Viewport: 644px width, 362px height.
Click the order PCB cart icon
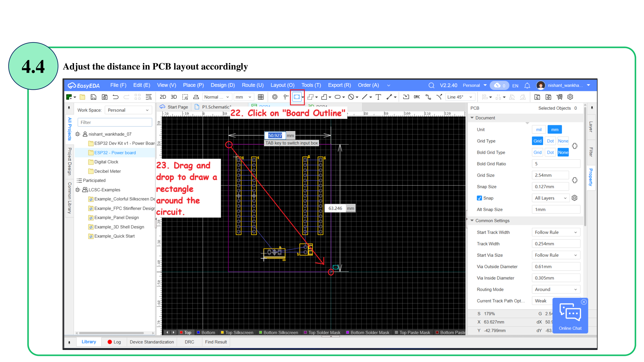pos(559,97)
